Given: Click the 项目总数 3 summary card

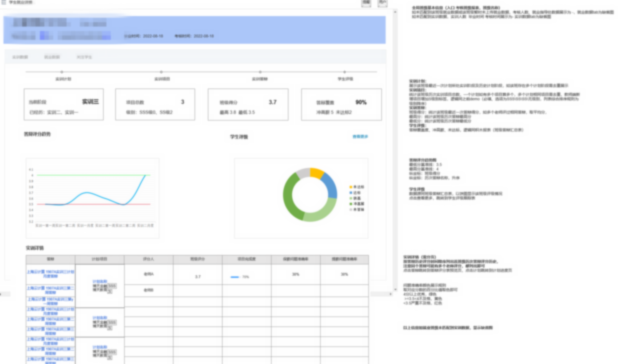Looking at the screenshot, I should click(155, 104).
